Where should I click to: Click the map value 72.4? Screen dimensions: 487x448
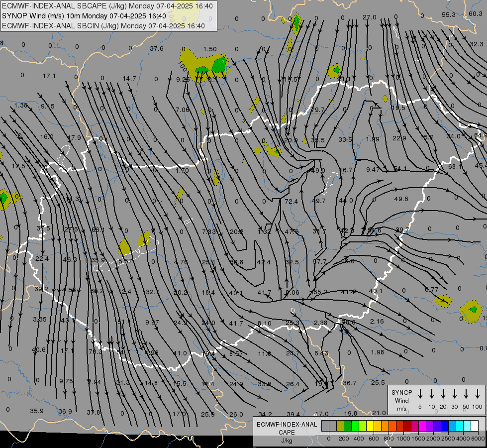coord(291,202)
